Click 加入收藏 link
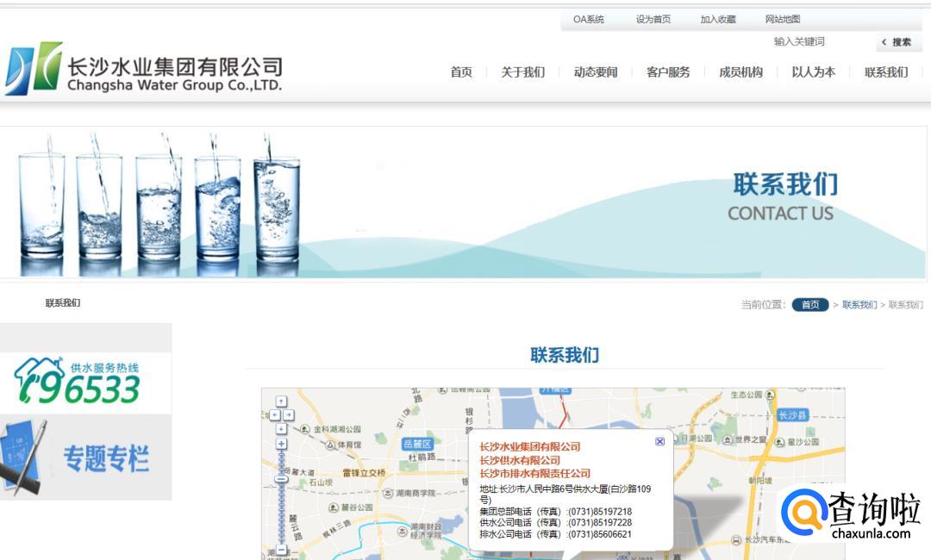 tap(718, 20)
